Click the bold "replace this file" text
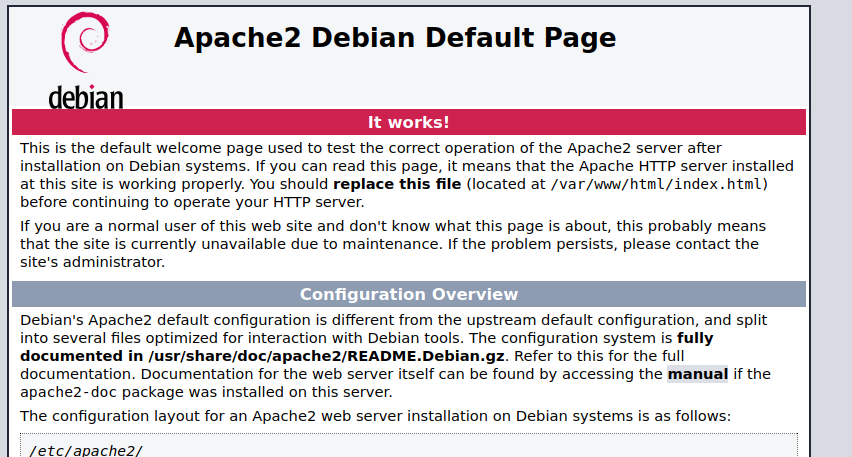The width and height of the screenshot is (852, 457). coord(397,184)
